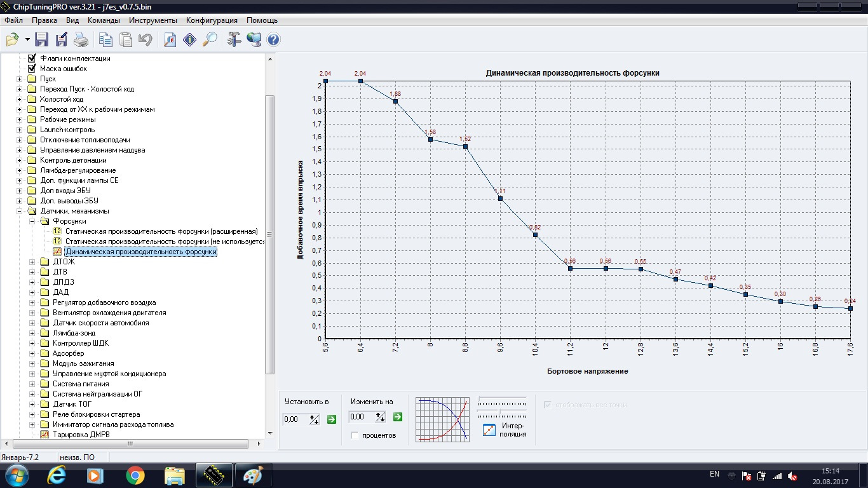Viewport: 868px width, 488px height.
Task: Toggle the Флаги комплектации checkbox
Action: pos(32,58)
